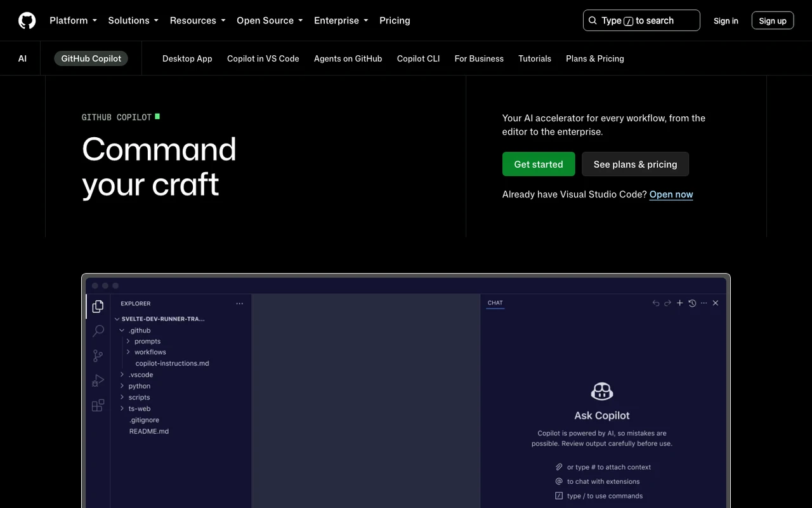The image size is (812, 508).
Task: Click the slash commands icon
Action: [x=559, y=496]
